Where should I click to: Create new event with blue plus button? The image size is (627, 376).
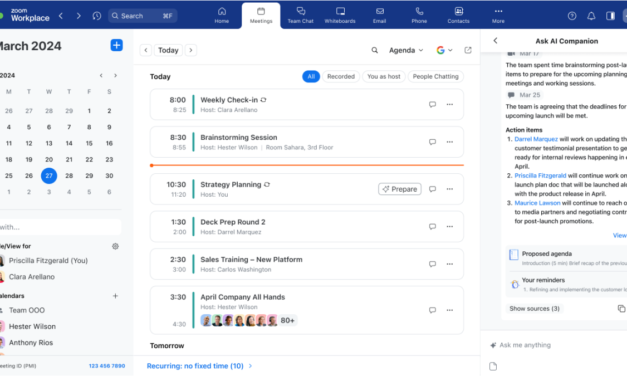tap(116, 45)
